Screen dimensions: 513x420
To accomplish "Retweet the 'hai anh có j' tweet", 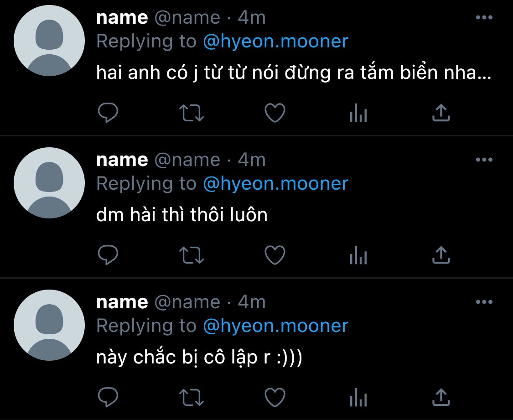I will pos(192,113).
